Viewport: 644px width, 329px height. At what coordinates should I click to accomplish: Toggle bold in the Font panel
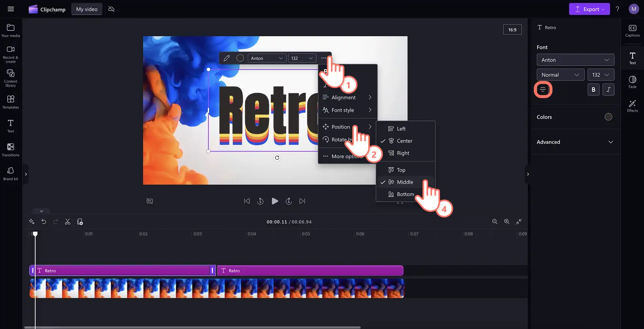pyautogui.click(x=594, y=90)
